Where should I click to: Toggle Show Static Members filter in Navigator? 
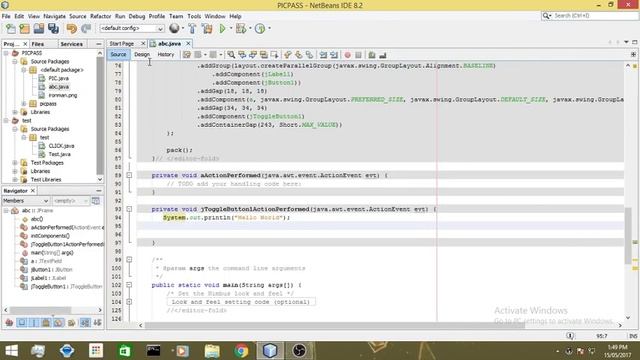click(34, 323)
